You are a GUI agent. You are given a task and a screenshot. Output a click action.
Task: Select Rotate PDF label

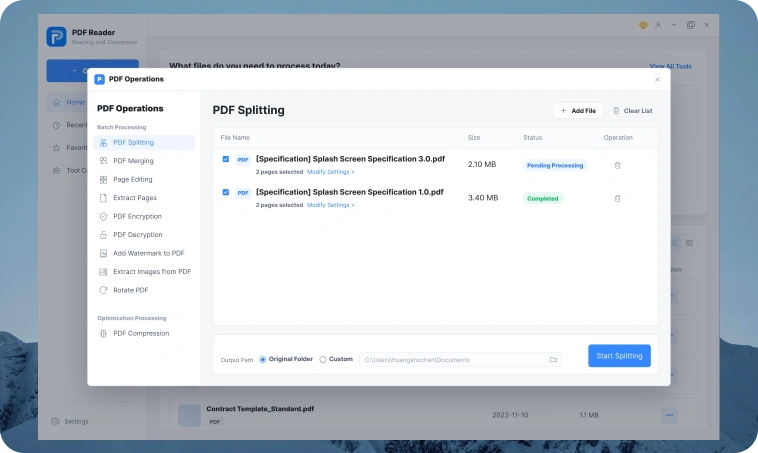(x=131, y=290)
